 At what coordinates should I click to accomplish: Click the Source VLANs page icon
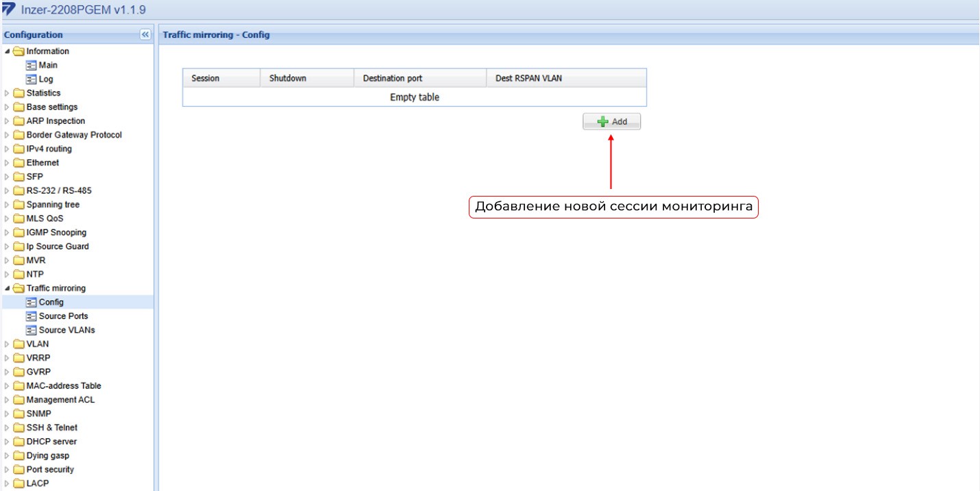click(31, 330)
